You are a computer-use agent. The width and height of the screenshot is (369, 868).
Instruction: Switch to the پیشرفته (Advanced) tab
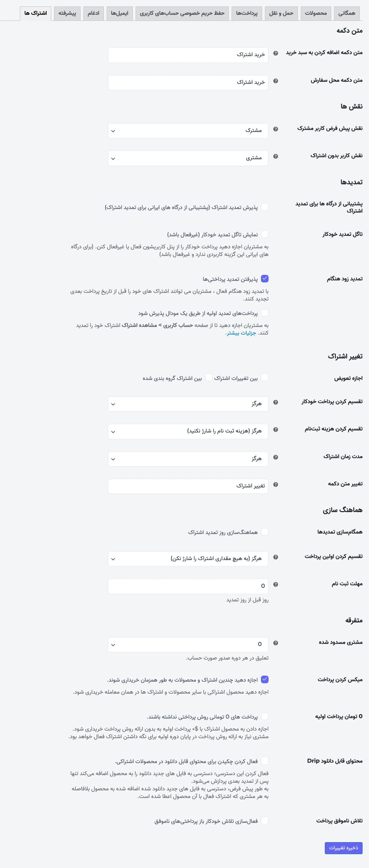67,13
